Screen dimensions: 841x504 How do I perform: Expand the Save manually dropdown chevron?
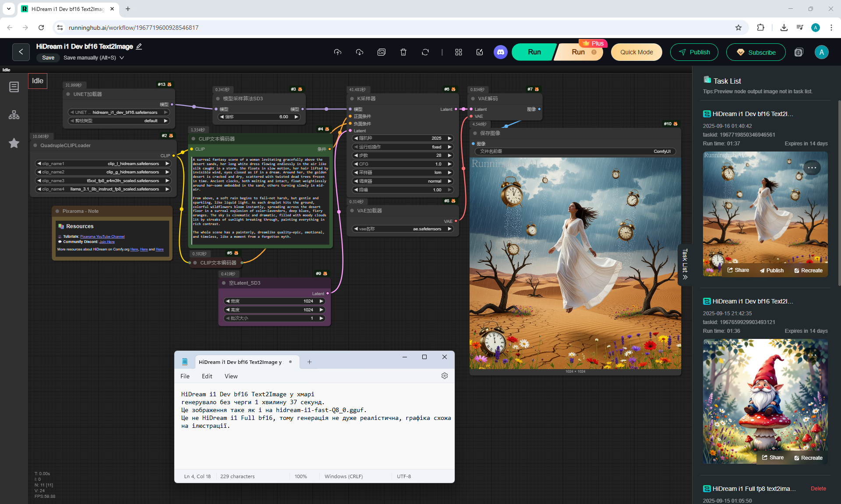(122, 58)
